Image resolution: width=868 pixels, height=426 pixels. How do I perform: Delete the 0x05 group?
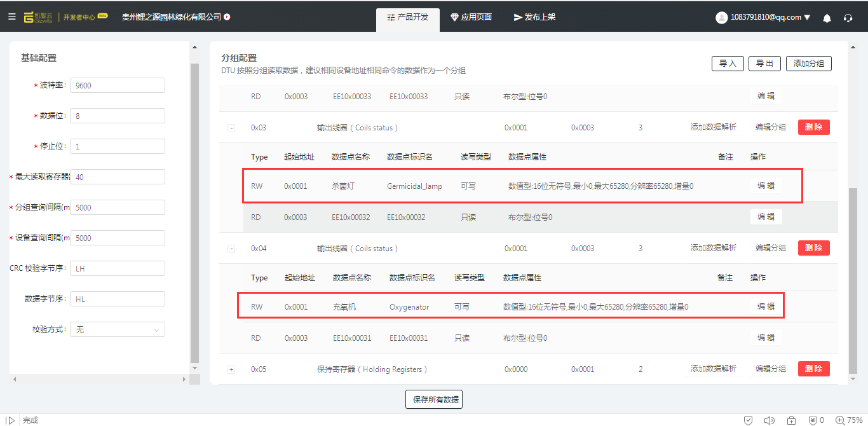(814, 369)
